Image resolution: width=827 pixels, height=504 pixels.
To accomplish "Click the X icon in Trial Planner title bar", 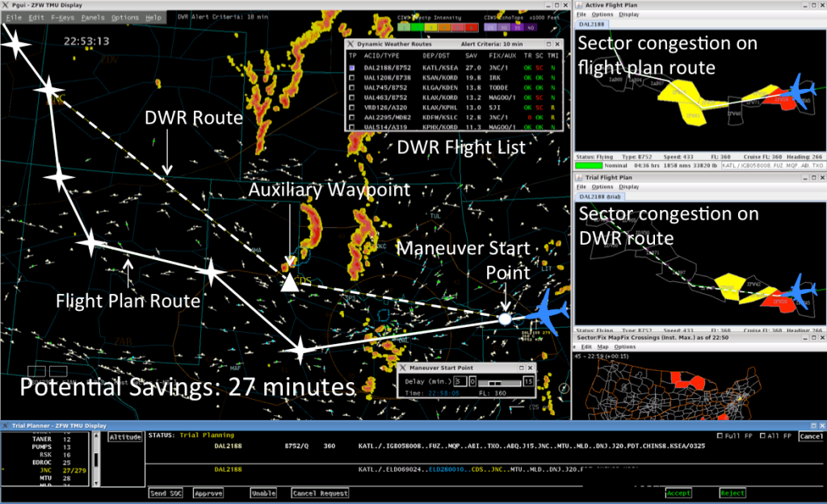I will point(6,426).
